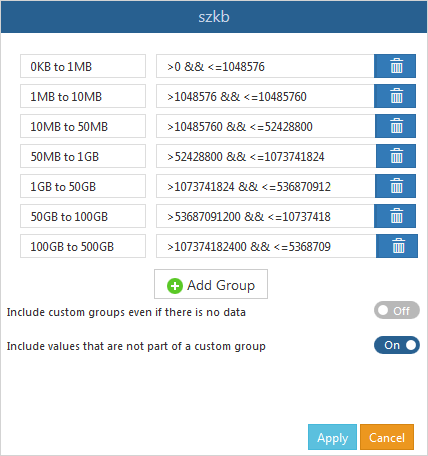
Task: Edit the group name 10MB to 50MB
Action: pyautogui.click(x=83, y=126)
